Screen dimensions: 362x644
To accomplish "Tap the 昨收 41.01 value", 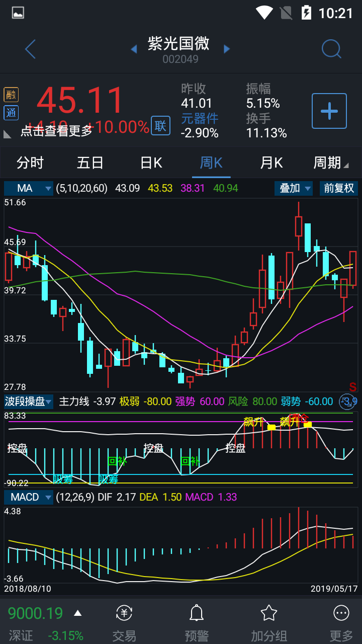I will click(x=197, y=104).
